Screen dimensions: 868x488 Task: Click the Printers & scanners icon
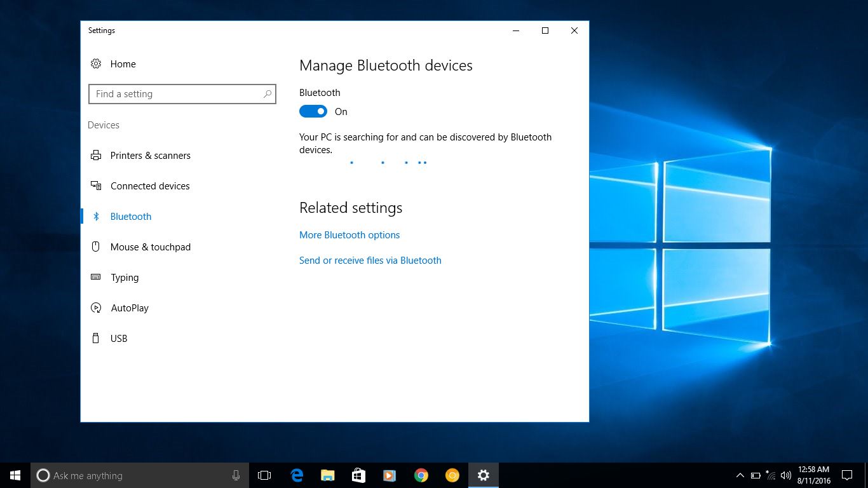(96, 155)
